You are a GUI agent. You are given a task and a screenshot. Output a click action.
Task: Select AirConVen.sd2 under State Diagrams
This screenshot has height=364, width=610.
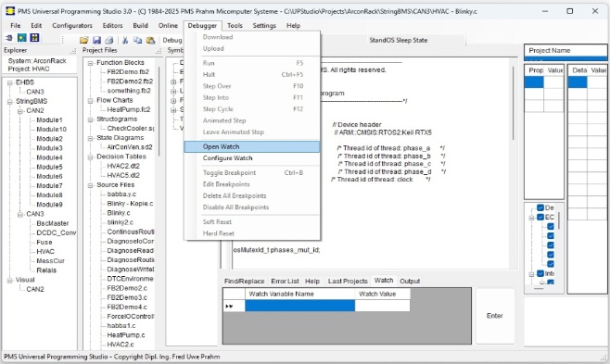(130, 147)
